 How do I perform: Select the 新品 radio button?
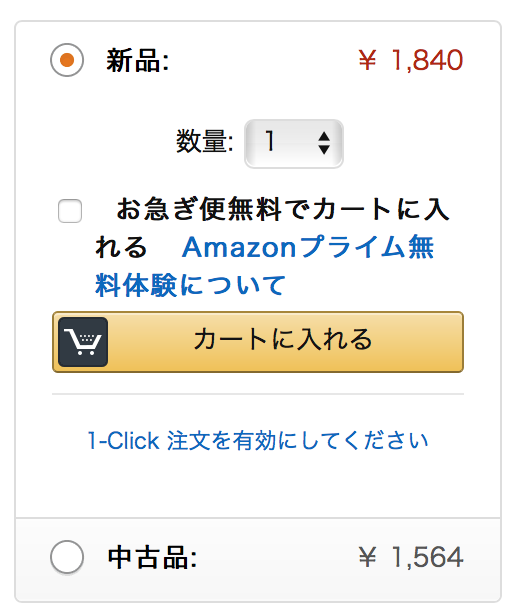pyautogui.click(x=67, y=60)
